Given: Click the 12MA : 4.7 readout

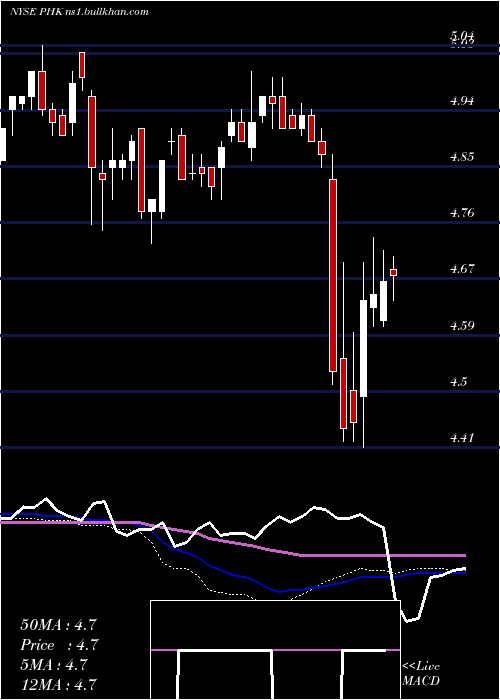Looking at the screenshot, I should tap(58, 684).
